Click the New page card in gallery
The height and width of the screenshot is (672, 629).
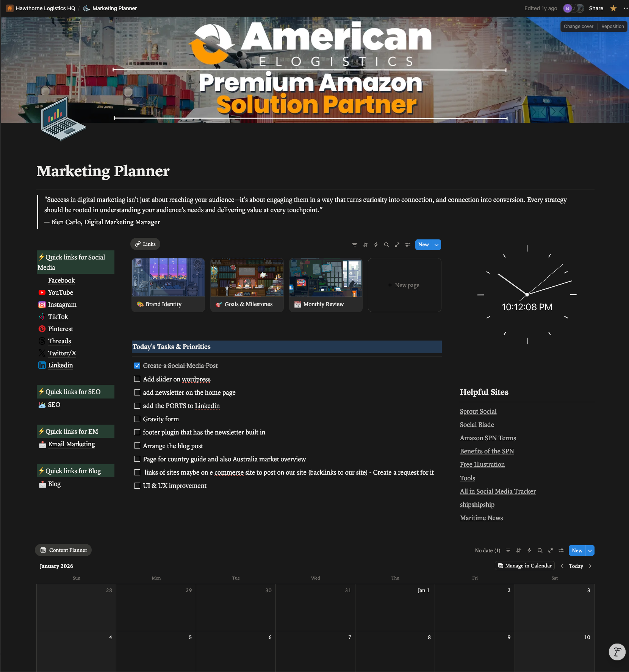[405, 285]
